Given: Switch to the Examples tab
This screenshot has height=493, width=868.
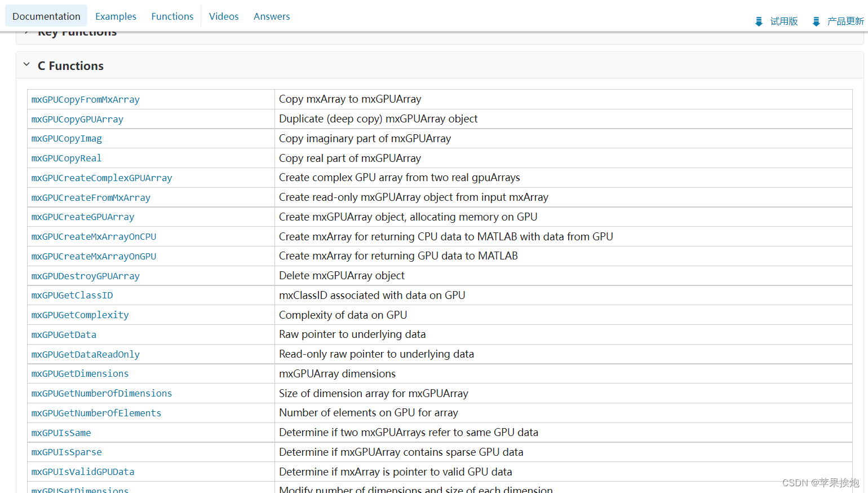Looking at the screenshot, I should [116, 16].
